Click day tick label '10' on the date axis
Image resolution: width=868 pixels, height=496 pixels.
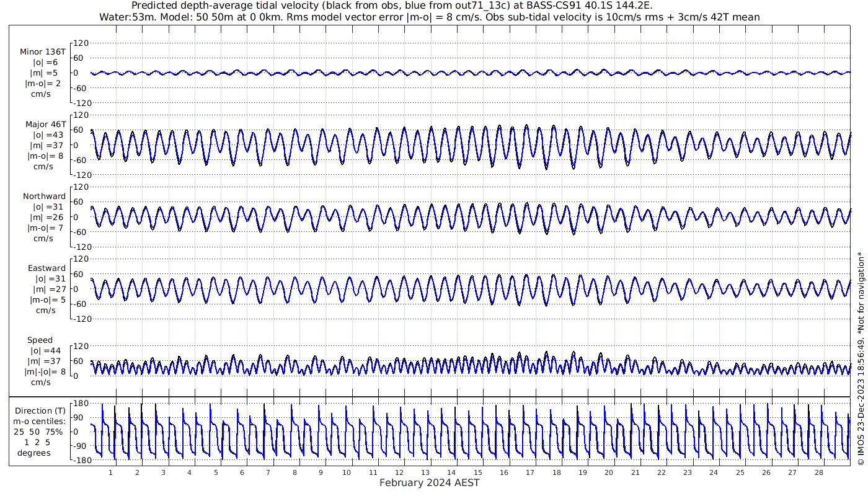point(347,472)
